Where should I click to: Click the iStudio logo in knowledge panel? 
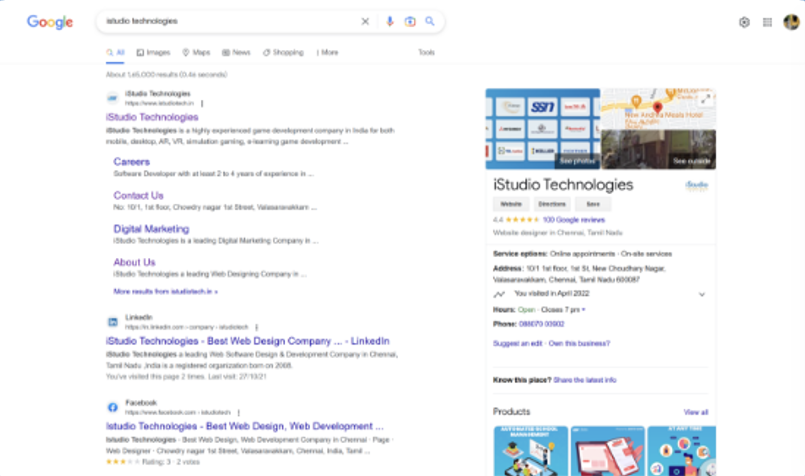[x=697, y=185]
